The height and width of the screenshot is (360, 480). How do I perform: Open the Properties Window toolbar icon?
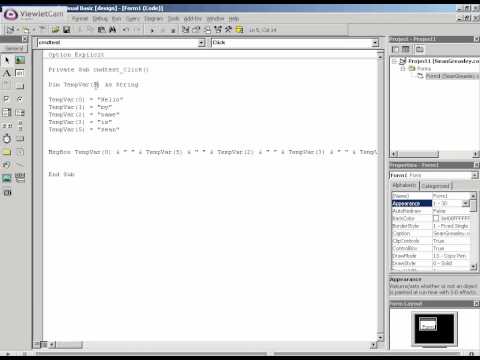coord(196,30)
